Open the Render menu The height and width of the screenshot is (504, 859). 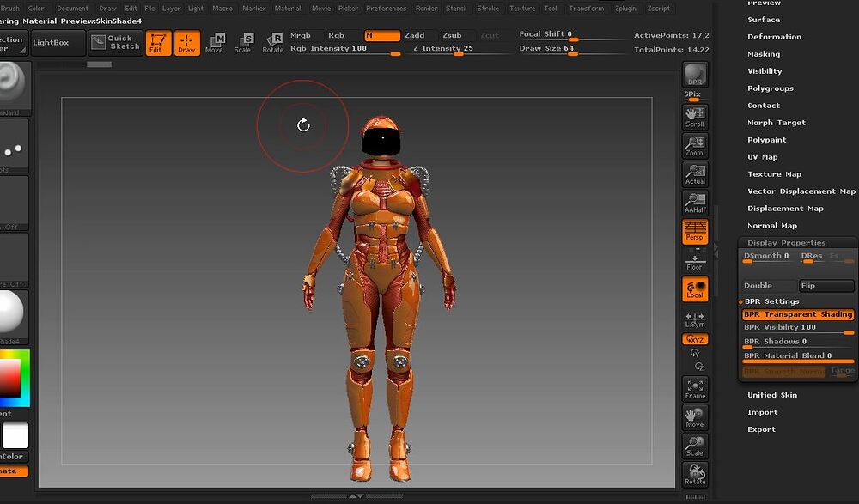[x=426, y=9]
